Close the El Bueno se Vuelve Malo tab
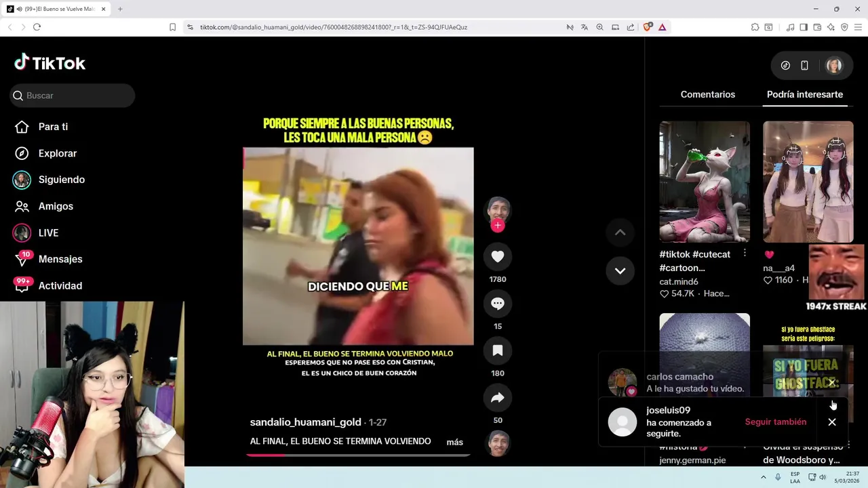Image resolution: width=868 pixels, height=488 pixels. pyautogui.click(x=104, y=9)
